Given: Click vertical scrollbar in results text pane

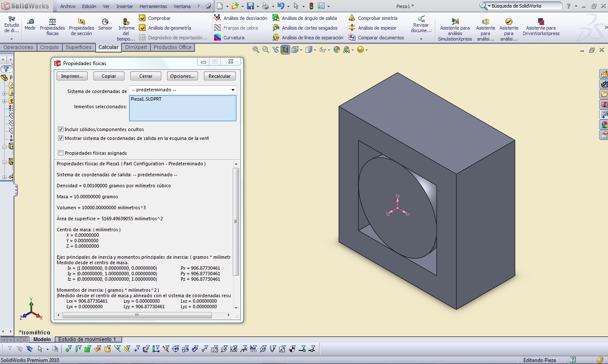Looking at the screenshot, I should pyautogui.click(x=236, y=221).
